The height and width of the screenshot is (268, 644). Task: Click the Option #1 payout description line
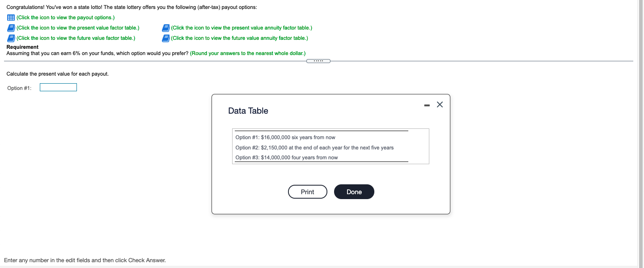point(286,137)
